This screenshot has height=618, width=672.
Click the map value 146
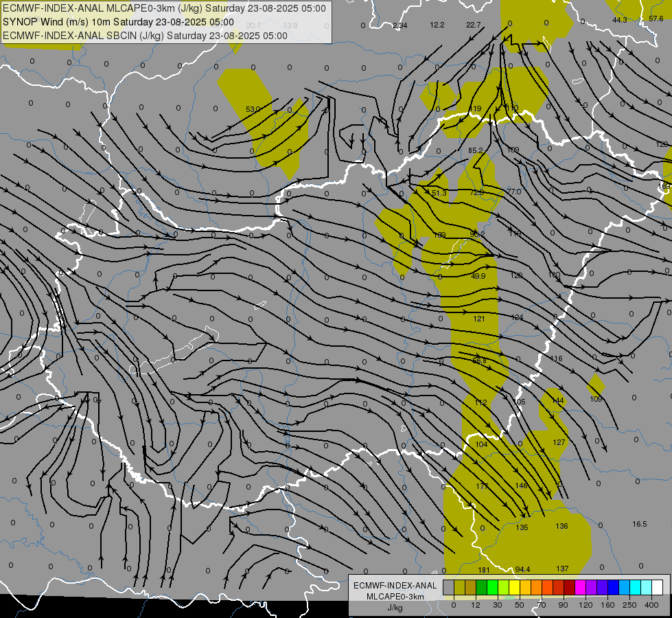point(521,486)
